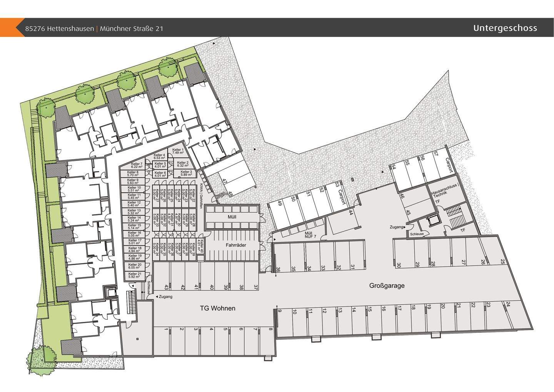Click the Zugang arrow by Hausanschluss staircase
The height and width of the screenshot is (392, 554).
coord(406,227)
